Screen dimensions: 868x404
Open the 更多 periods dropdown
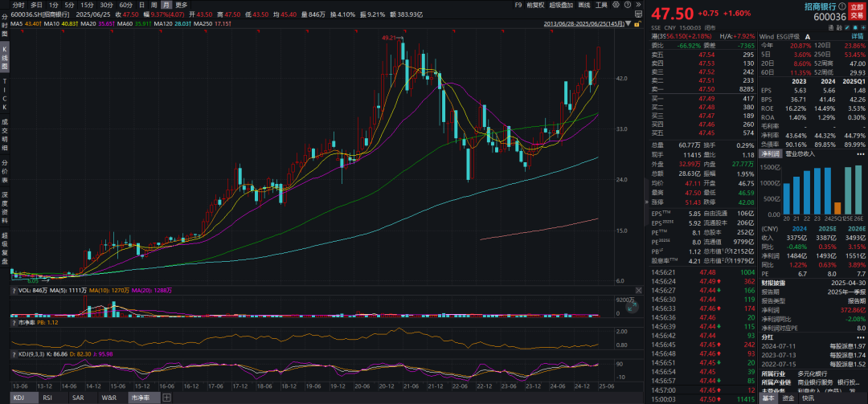[x=182, y=5]
